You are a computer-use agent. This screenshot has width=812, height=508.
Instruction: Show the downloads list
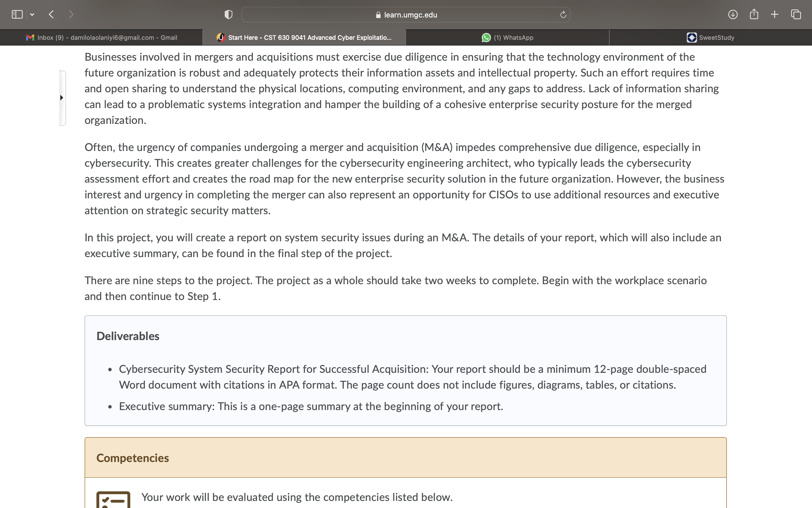[x=733, y=14]
